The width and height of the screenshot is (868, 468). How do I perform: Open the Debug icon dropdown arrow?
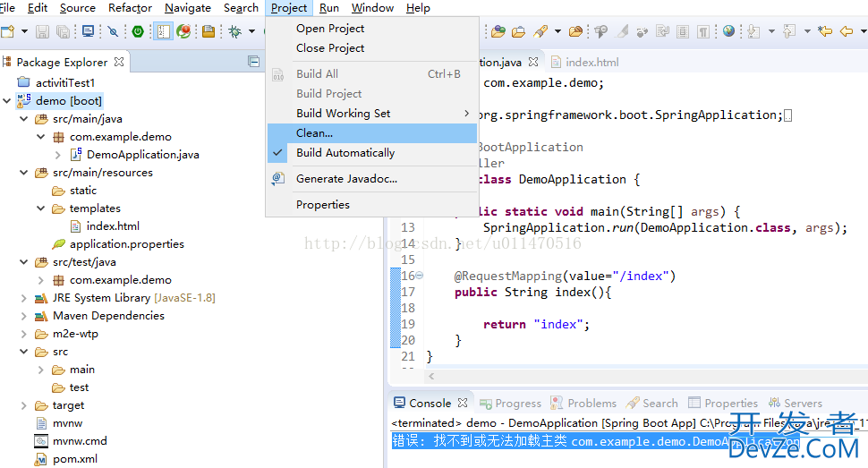[251, 31]
